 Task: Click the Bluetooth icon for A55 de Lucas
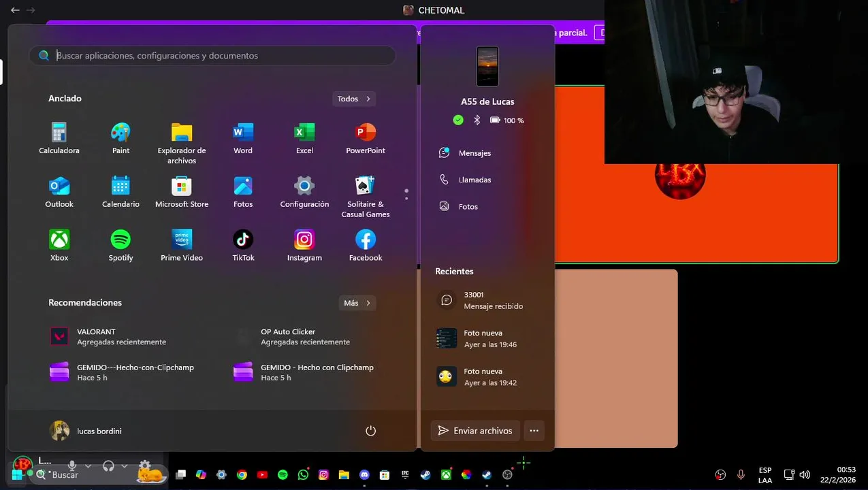(x=477, y=120)
